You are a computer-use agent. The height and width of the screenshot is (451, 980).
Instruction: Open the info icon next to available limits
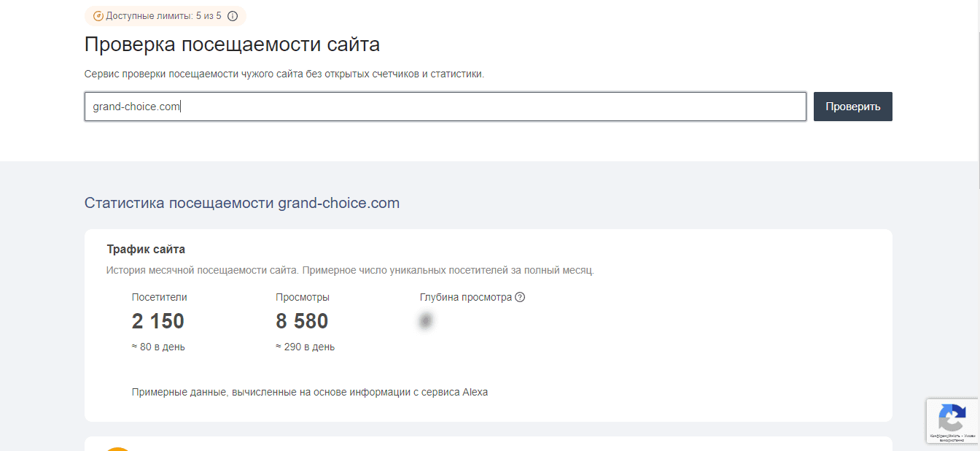pyautogui.click(x=232, y=15)
